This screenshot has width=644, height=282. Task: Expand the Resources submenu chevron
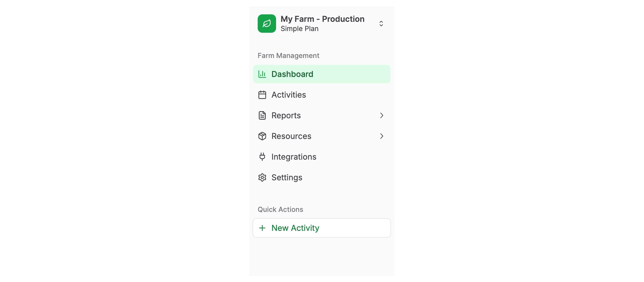[382, 136]
